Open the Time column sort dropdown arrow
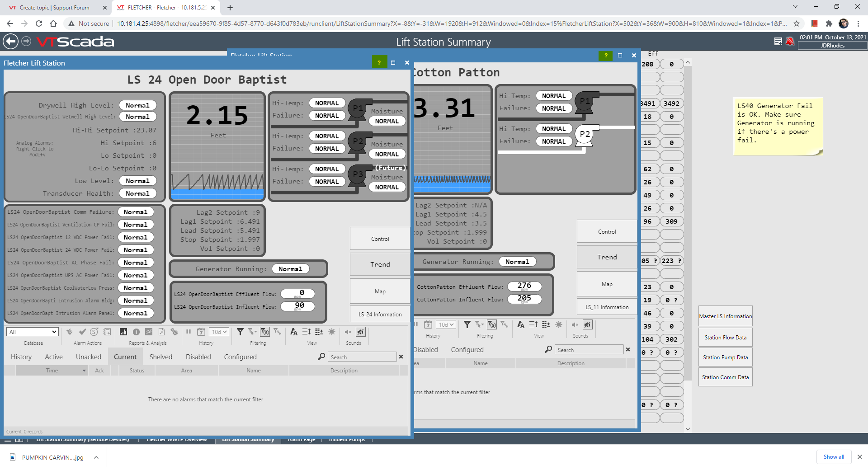The image size is (868, 470). click(84, 371)
